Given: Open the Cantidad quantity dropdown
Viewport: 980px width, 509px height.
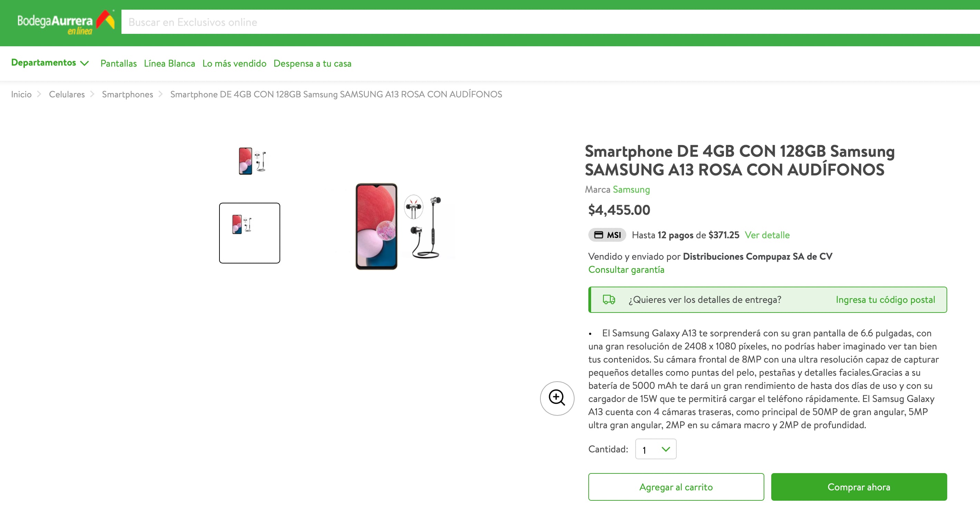Looking at the screenshot, I should pos(656,449).
